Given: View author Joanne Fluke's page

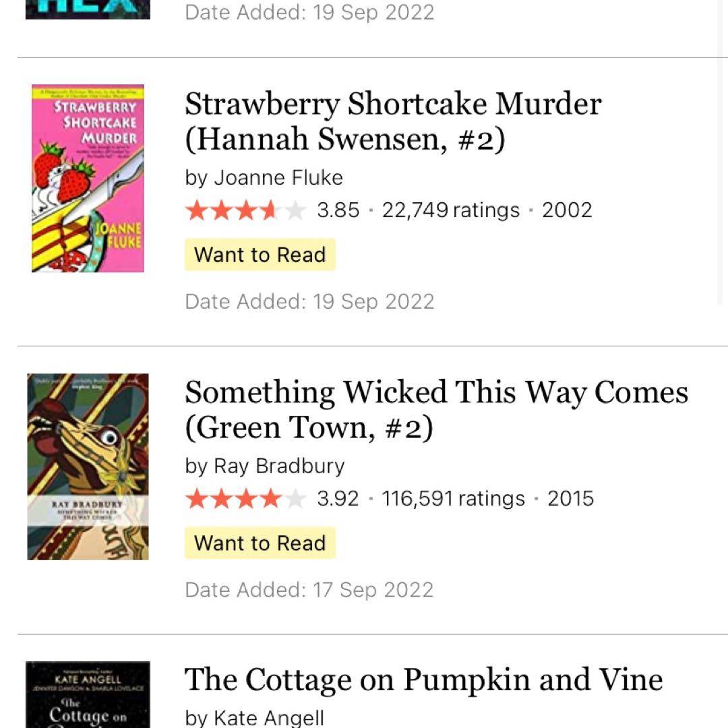Looking at the screenshot, I should tap(278, 177).
